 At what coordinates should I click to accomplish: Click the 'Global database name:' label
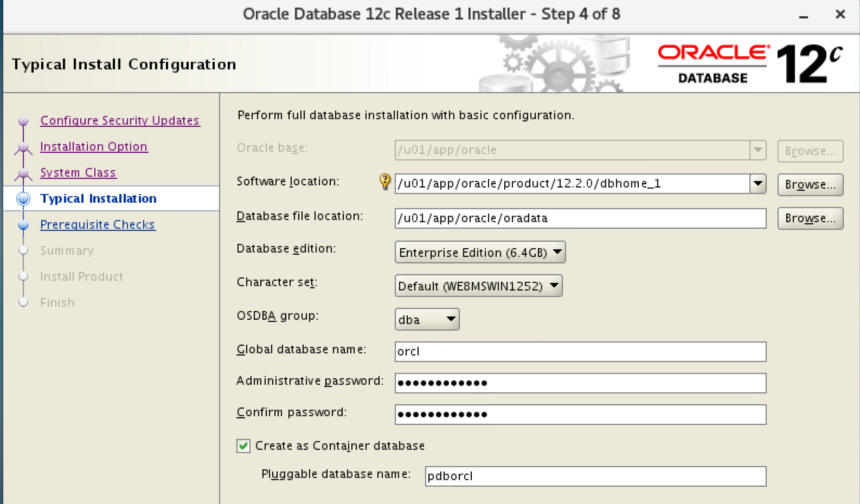(x=301, y=350)
